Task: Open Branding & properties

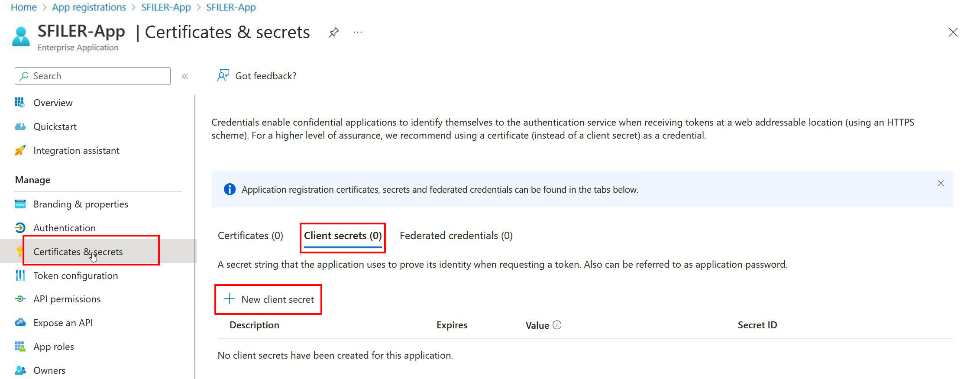Action: click(81, 204)
